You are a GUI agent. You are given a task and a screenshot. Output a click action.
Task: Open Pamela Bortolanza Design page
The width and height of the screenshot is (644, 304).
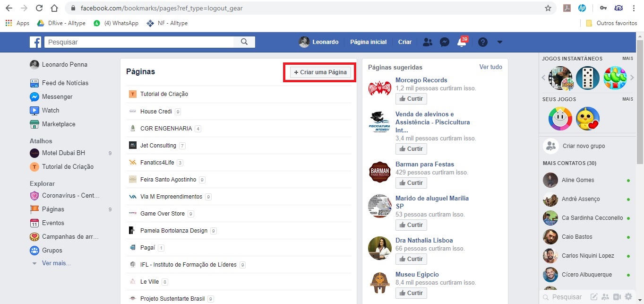tap(173, 231)
